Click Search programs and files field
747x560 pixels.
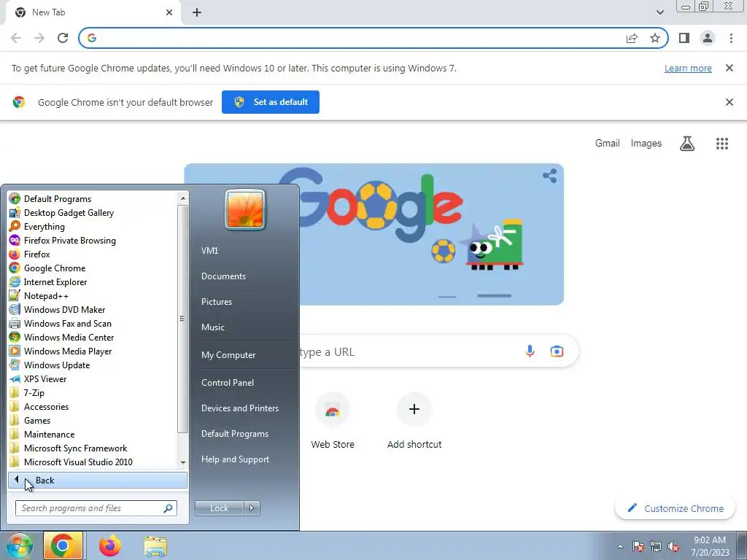(x=96, y=508)
